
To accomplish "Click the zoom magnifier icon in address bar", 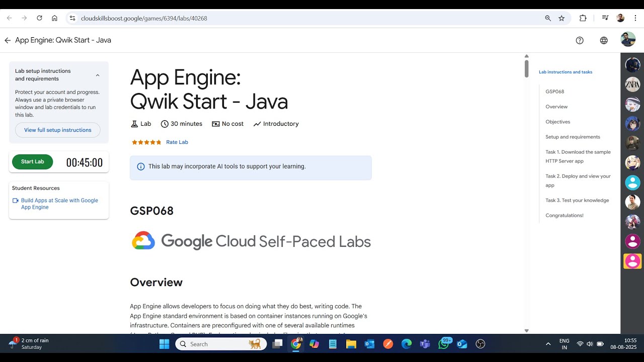I will 548,18.
